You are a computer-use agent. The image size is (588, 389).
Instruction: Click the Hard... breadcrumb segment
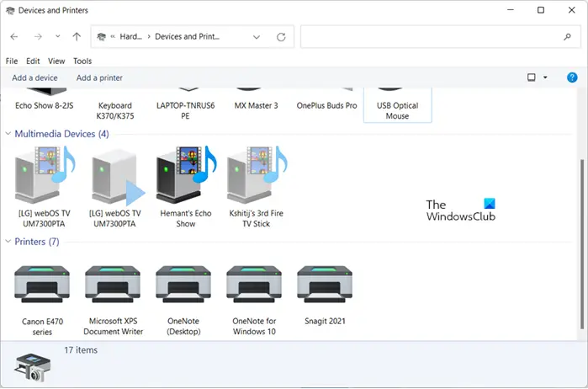(x=131, y=36)
